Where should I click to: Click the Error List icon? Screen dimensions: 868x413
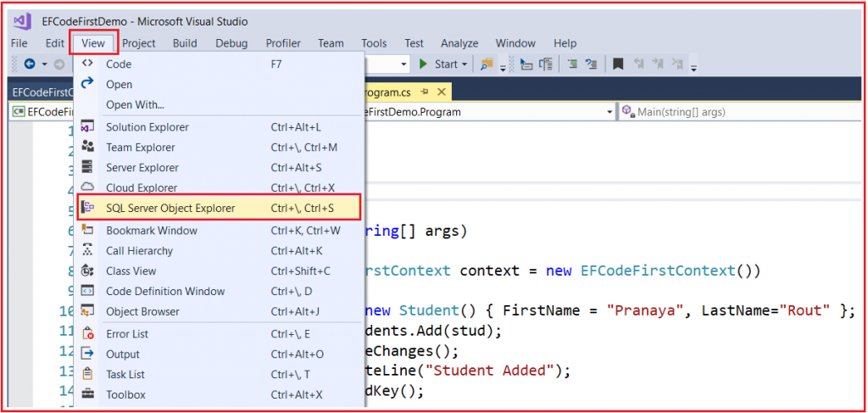click(87, 333)
